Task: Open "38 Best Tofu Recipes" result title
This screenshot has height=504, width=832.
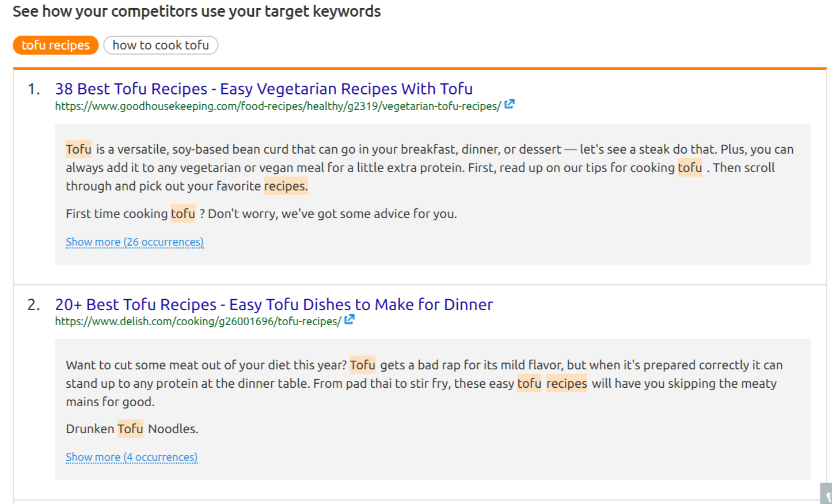Action: (264, 89)
